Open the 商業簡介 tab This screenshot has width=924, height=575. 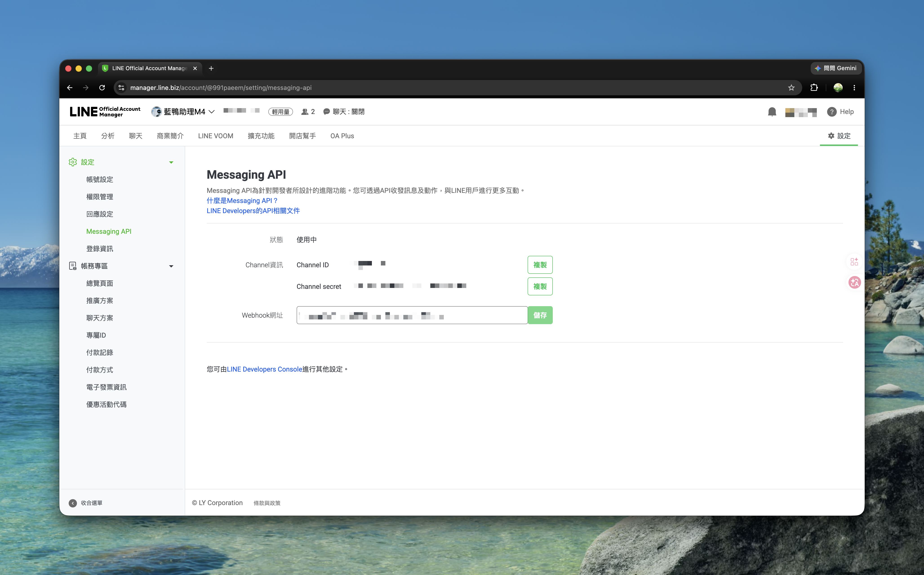click(170, 136)
